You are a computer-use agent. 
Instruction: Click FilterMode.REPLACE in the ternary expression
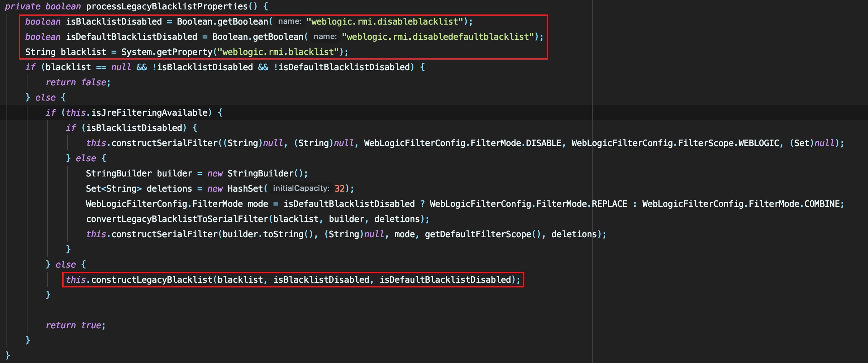(x=582, y=204)
